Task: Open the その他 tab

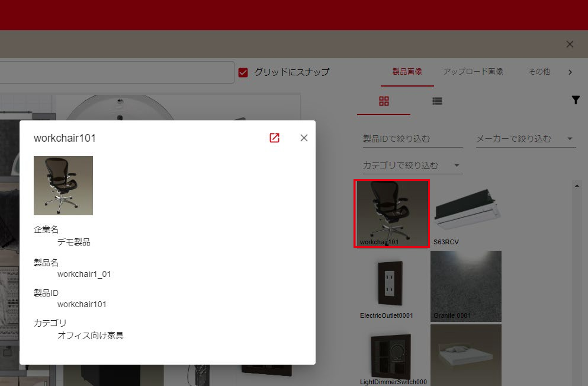Action: pyautogui.click(x=539, y=72)
